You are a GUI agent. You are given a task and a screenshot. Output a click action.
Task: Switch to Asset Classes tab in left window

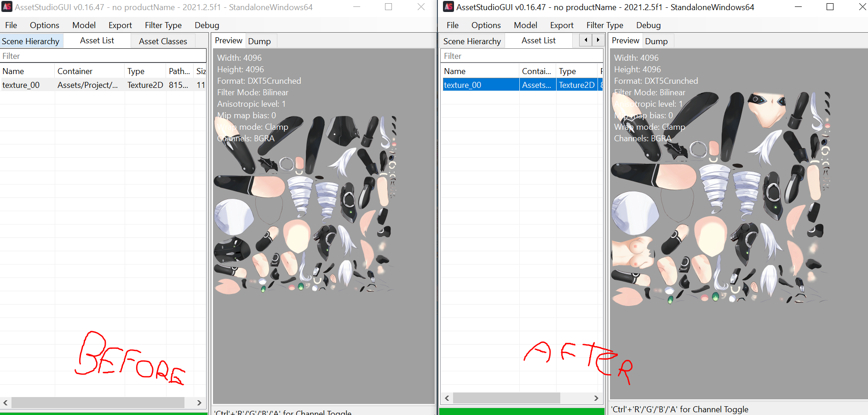point(163,41)
